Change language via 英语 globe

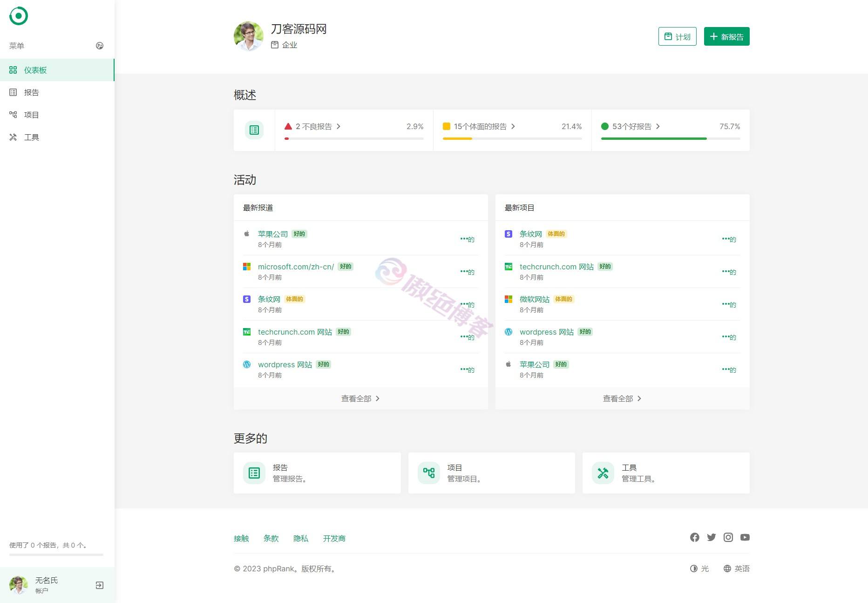point(737,569)
